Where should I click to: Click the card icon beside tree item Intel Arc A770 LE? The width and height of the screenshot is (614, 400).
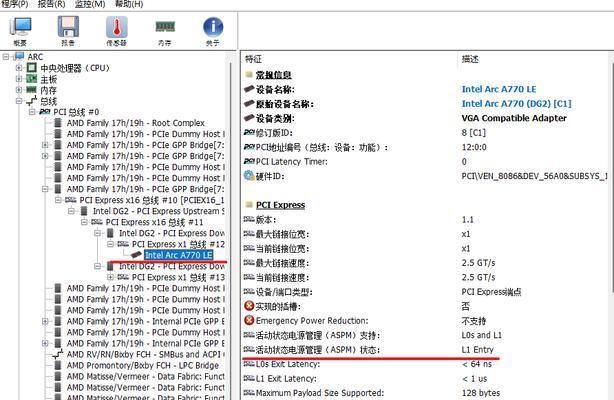pyautogui.click(x=136, y=255)
